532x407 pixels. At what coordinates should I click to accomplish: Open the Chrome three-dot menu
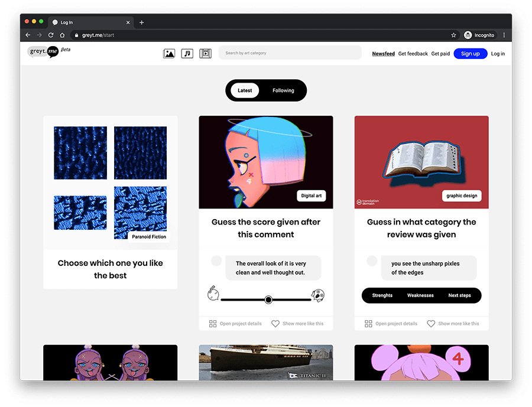pyautogui.click(x=504, y=35)
